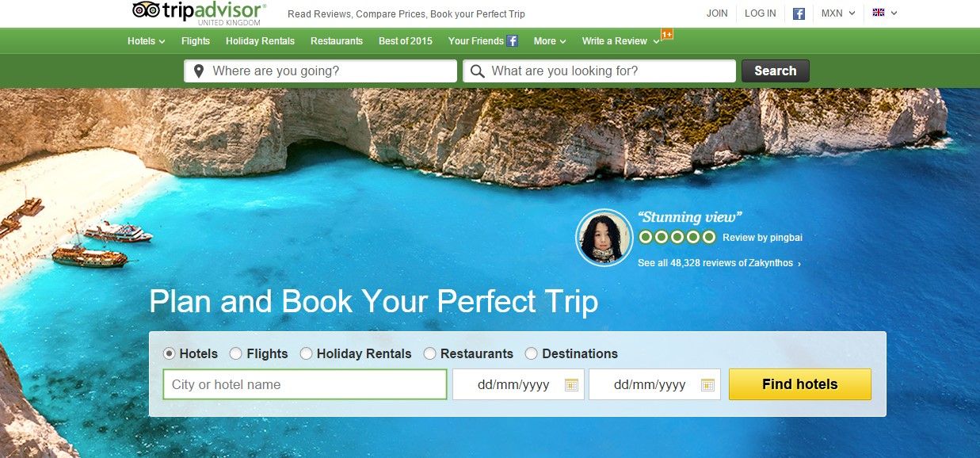Select the Holiday Rentals radio button
The image size is (980, 458).
[x=306, y=353]
